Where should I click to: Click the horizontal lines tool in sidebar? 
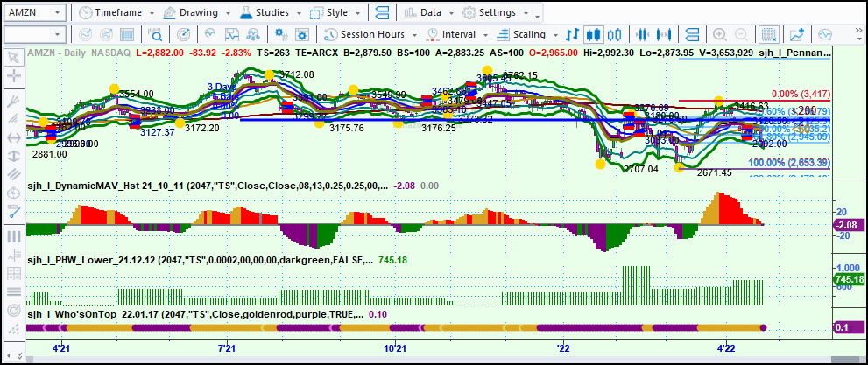pyautogui.click(x=13, y=291)
